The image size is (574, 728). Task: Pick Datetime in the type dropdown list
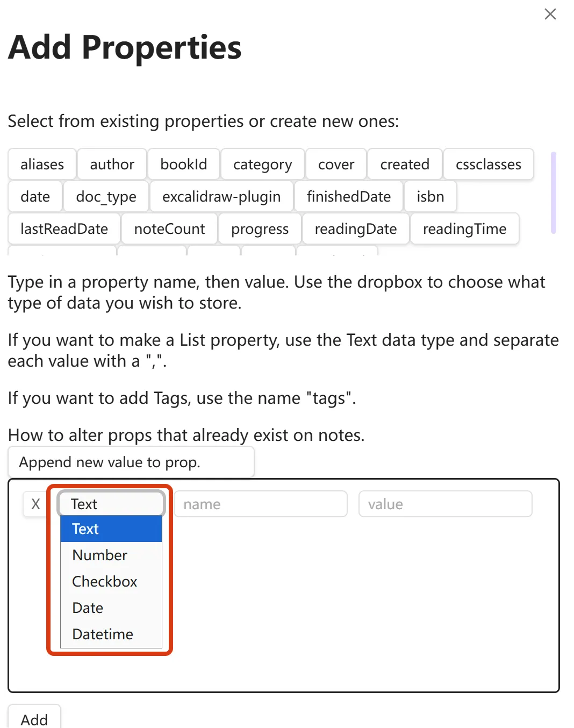pos(103,634)
